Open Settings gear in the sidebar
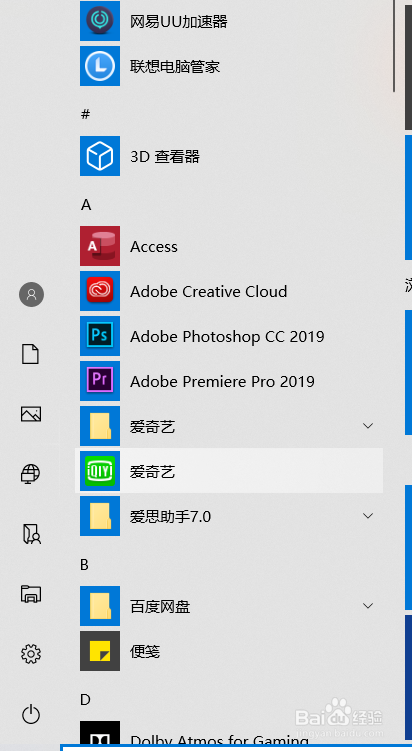412x751 pixels. [x=31, y=653]
